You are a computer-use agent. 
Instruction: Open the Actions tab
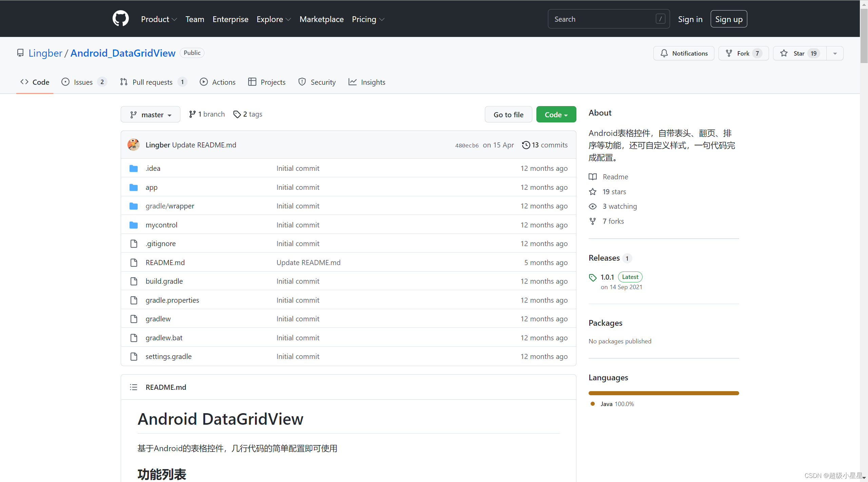217,82
